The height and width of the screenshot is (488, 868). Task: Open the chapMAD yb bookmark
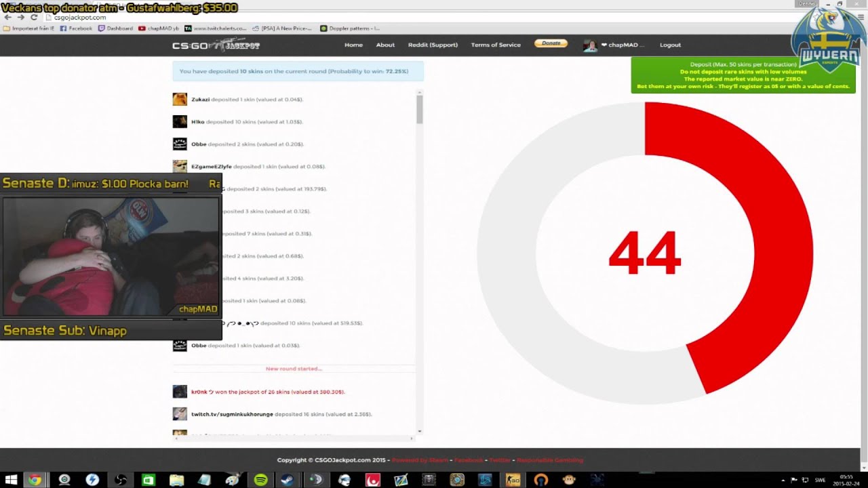[159, 28]
